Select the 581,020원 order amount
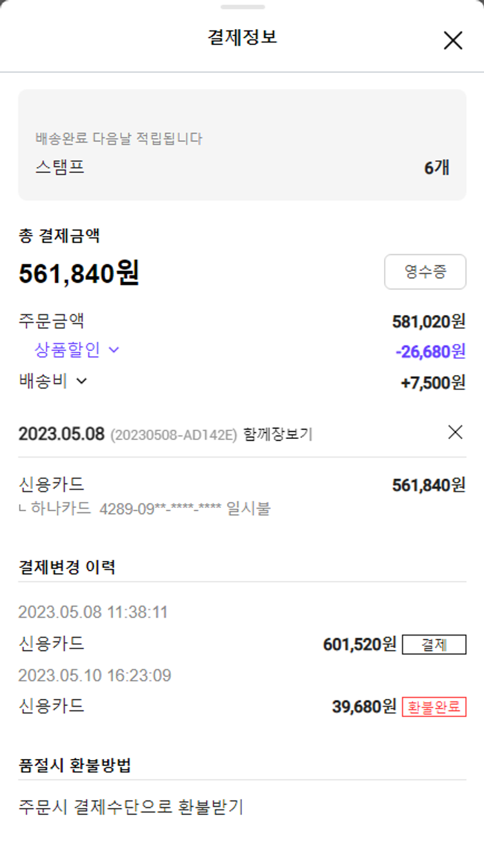The width and height of the screenshot is (484, 868). (429, 321)
